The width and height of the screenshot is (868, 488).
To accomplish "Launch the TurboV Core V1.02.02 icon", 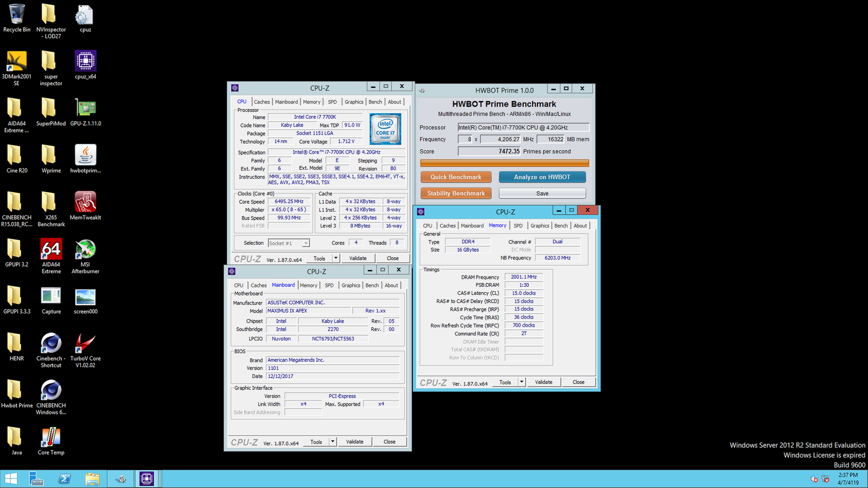I will point(85,351).
